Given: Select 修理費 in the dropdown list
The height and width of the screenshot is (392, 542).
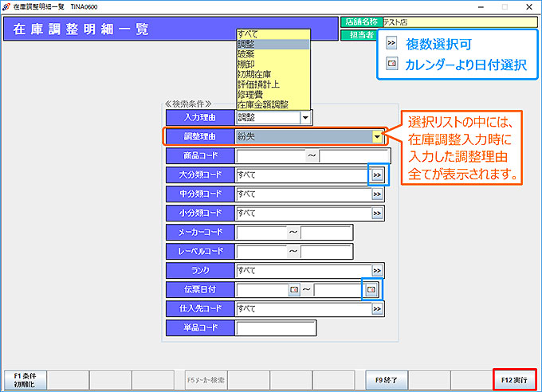Looking at the screenshot, I should click(273, 94).
